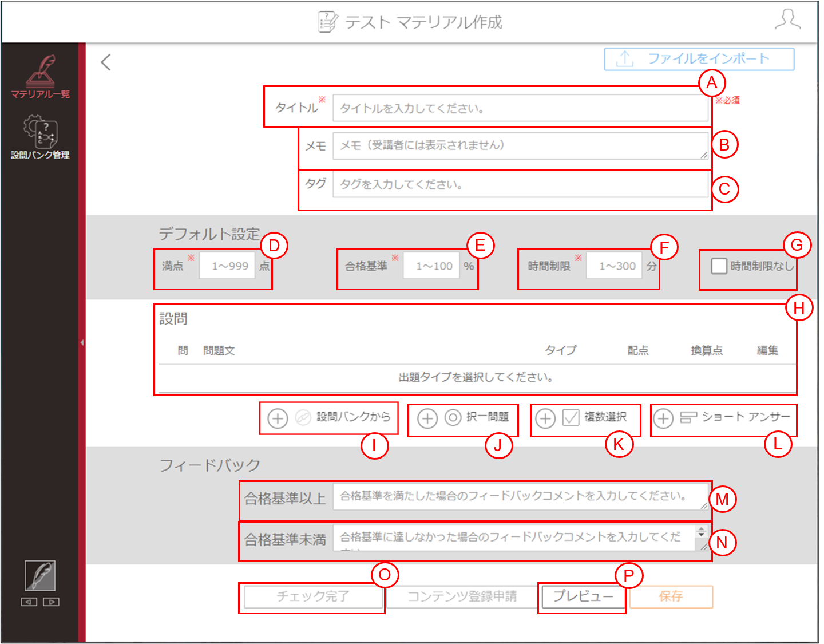This screenshot has width=824, height=644.
Task: Focus the タイトル input field
Action: [x=521, y=108]
